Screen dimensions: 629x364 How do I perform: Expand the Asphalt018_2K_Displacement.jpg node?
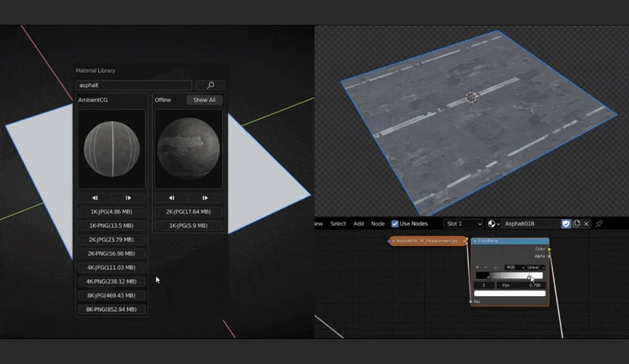coord(393,241)
